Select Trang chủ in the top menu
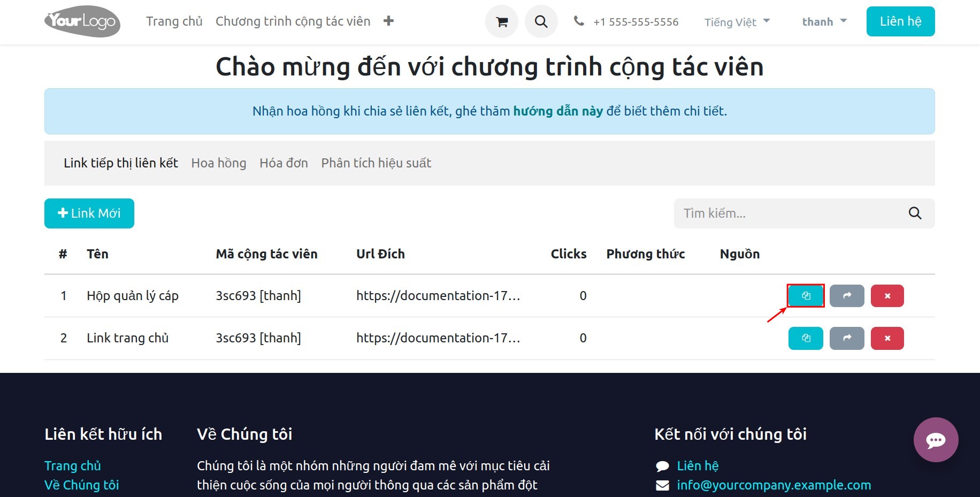Screen dimensions: 980x497 point(174,21)
